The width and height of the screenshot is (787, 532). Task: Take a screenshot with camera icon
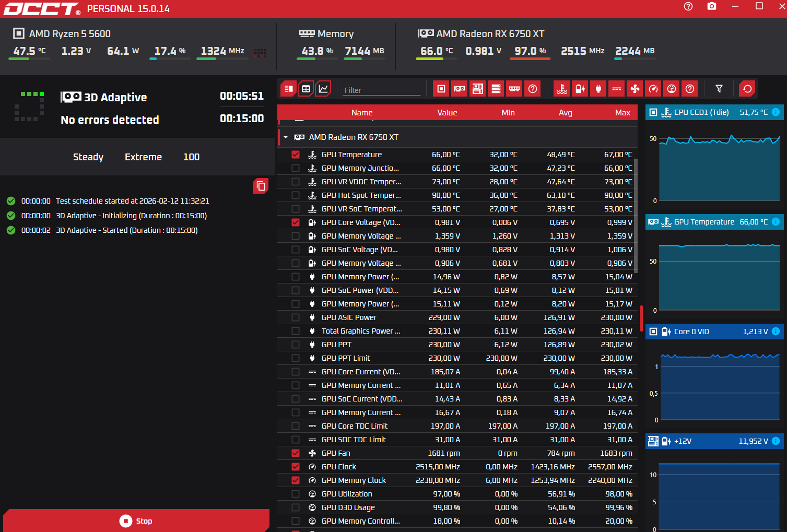712,6
